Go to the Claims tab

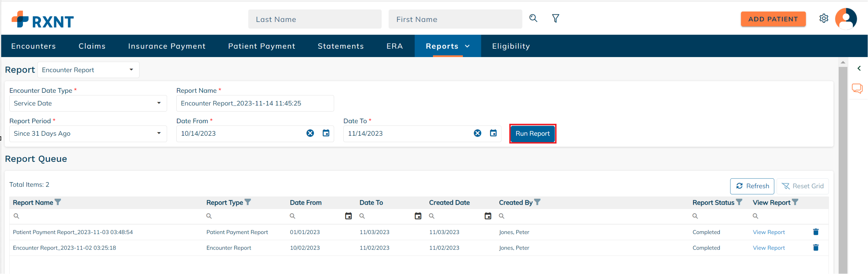pos(92,46)
